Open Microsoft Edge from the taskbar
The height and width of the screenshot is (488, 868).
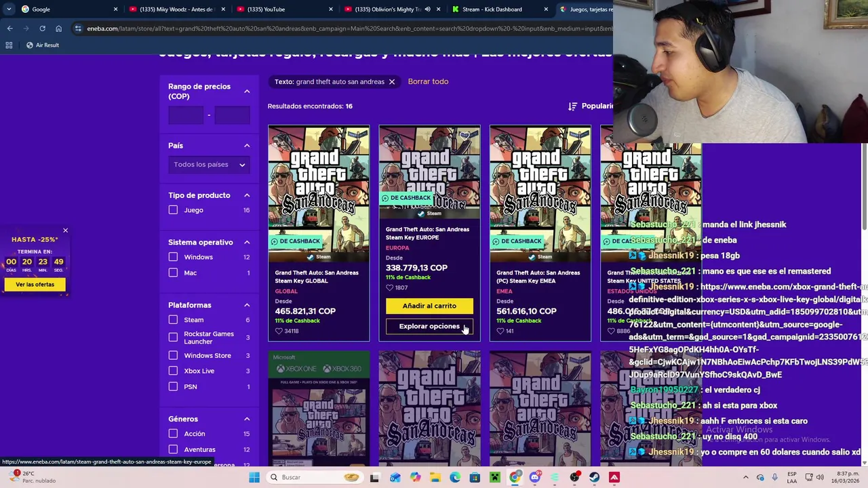(455, 477)
